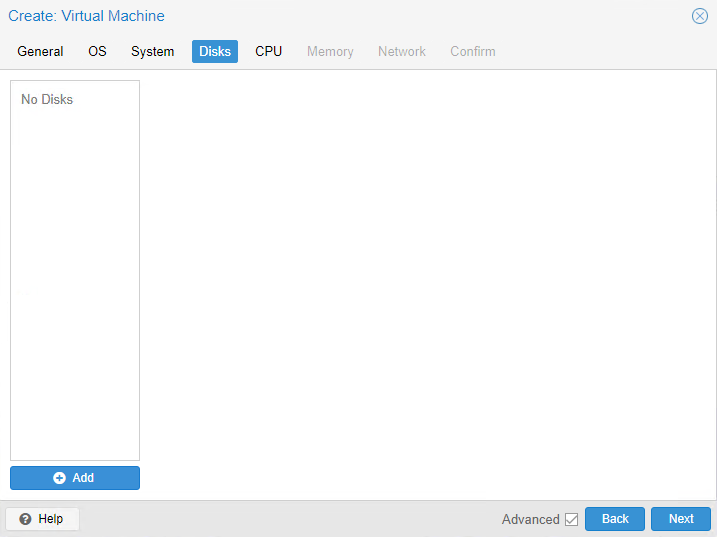Viewport: 717px width, 537px height.
Task: Open the CPU tab
Action: point(268,51)
